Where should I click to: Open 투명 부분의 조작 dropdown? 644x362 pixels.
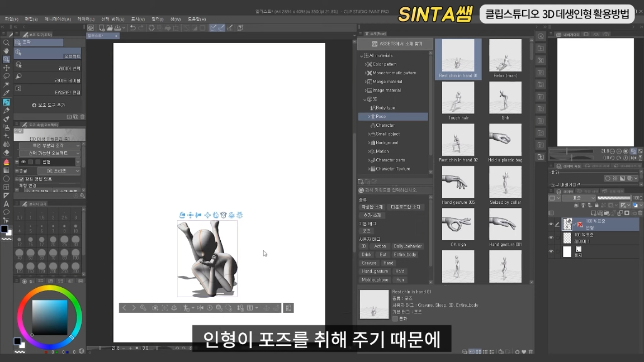(x=49, y=145)
